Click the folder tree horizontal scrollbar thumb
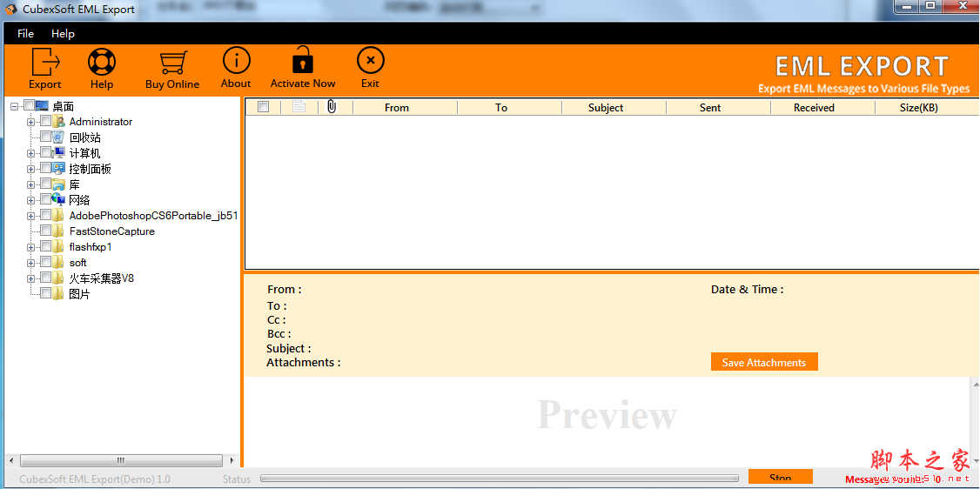Image resolution: width=980 pixels, height=489 pixels. [121, 461]
